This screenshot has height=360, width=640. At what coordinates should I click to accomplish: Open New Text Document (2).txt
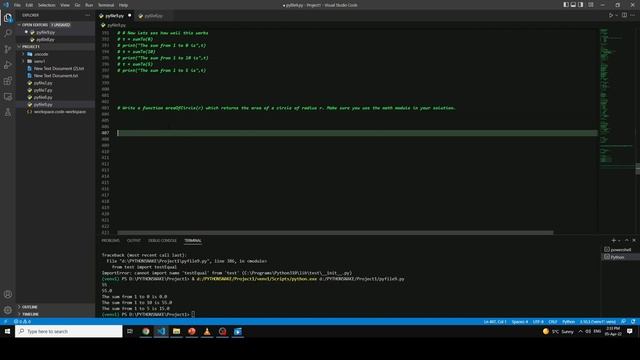58,69
